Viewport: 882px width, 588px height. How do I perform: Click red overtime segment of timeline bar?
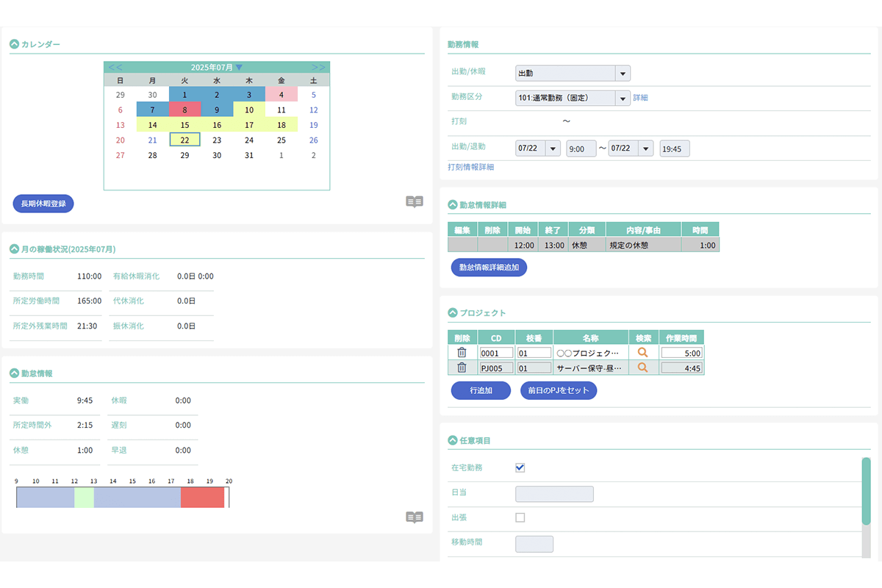(x=202, y=497)
